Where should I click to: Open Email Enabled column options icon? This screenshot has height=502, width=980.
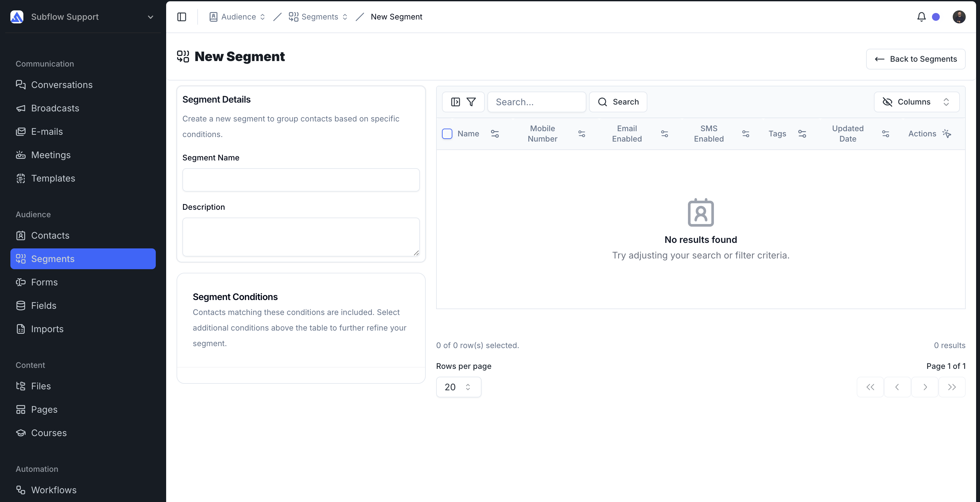(x=664, y=133)
